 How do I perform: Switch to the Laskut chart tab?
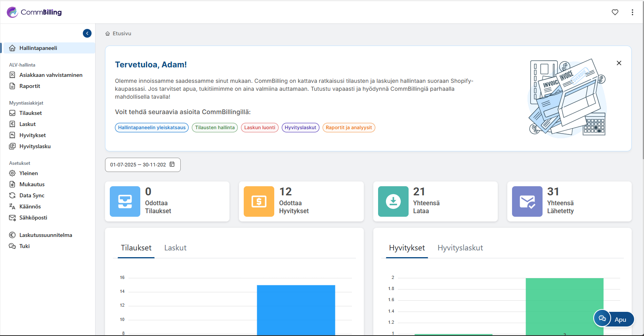[175, 248]
